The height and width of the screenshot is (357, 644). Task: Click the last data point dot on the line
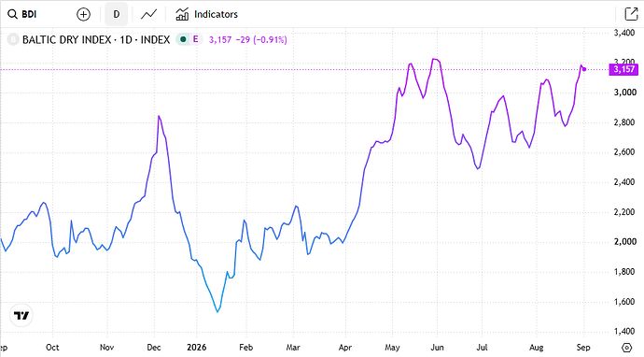click(x=584, y=69)
